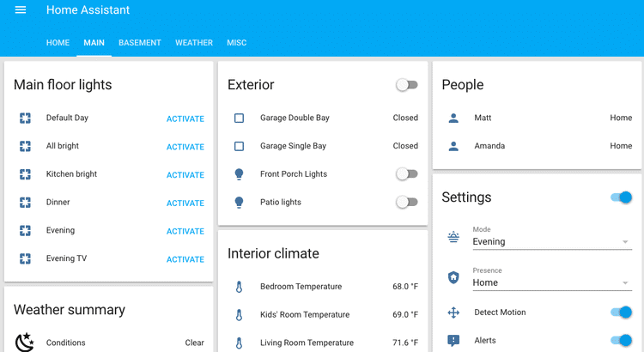Click the Alerts message icon

point(453,341)
